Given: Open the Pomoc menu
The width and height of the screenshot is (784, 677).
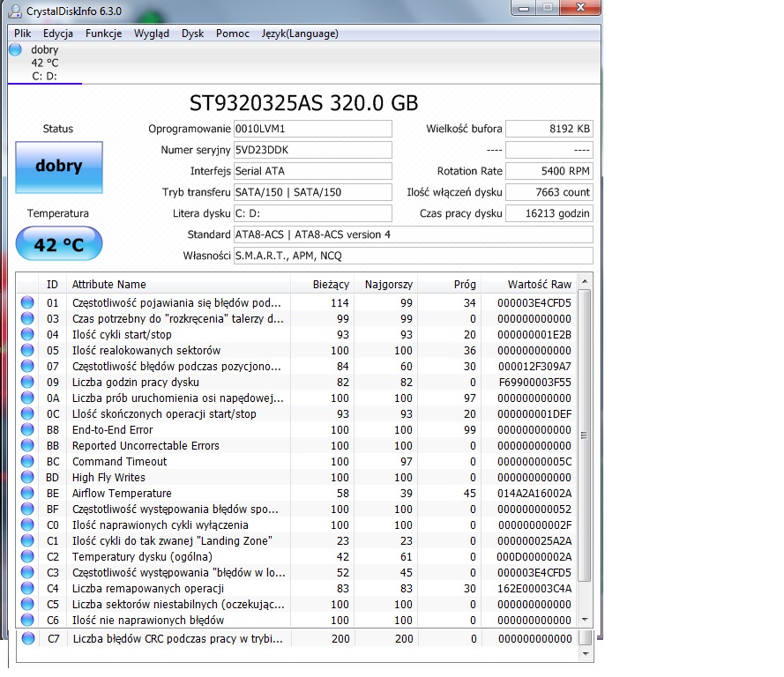Looking at the screenshot, I should [x=233, y=33].
